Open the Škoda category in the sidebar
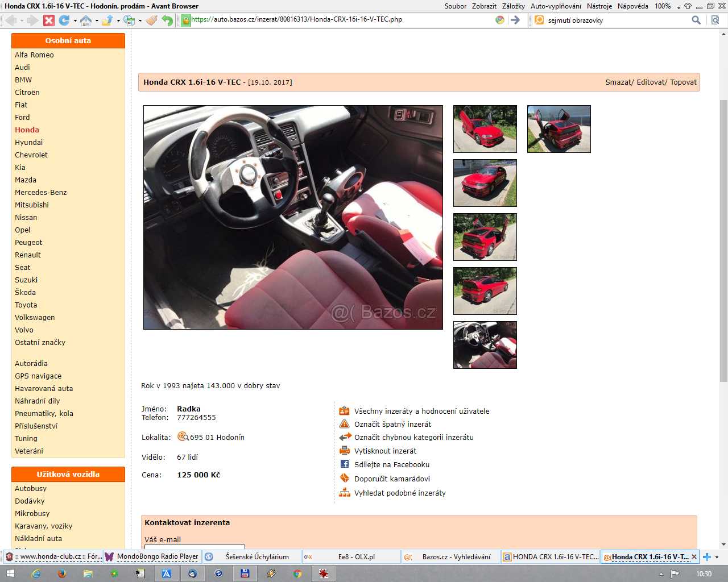728x582 pixels. coord(25,293)
